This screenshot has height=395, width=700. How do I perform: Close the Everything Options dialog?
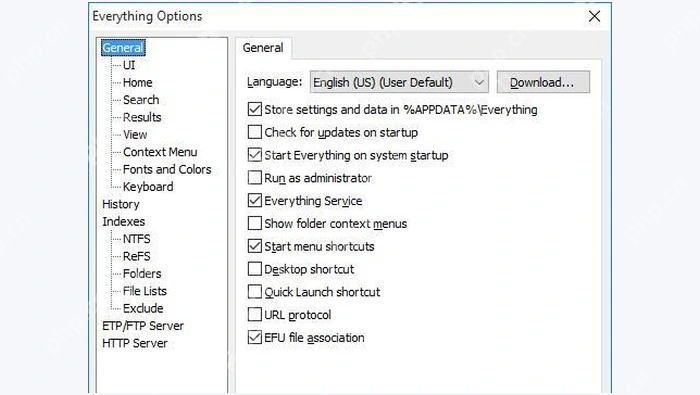coord(594,17)
